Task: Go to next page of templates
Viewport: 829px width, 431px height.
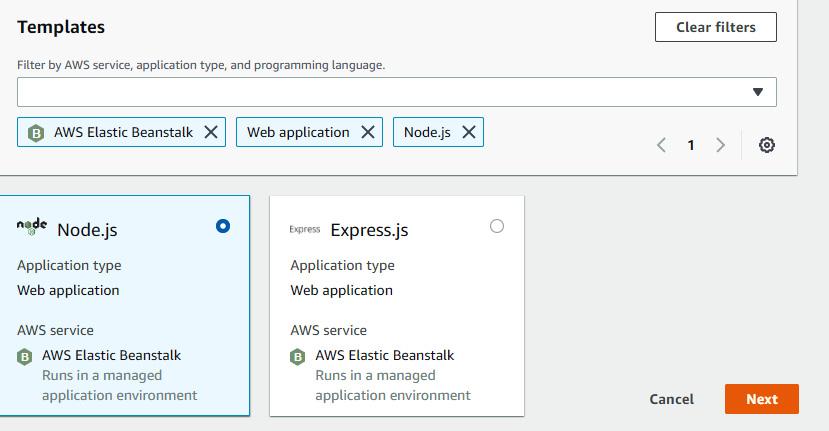Action: (x=720, y=145)
